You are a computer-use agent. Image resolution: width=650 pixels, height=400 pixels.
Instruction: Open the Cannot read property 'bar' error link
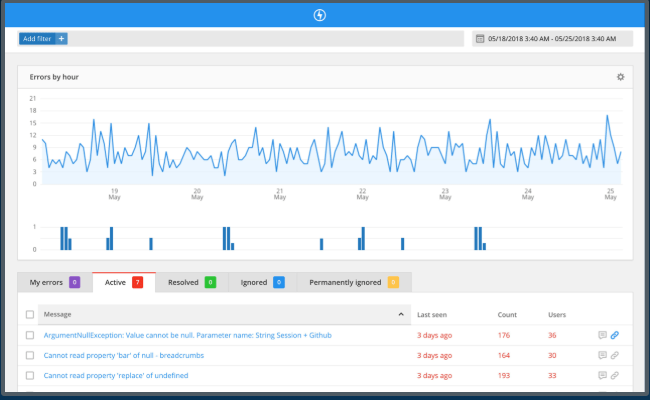(x=124, y=355)
